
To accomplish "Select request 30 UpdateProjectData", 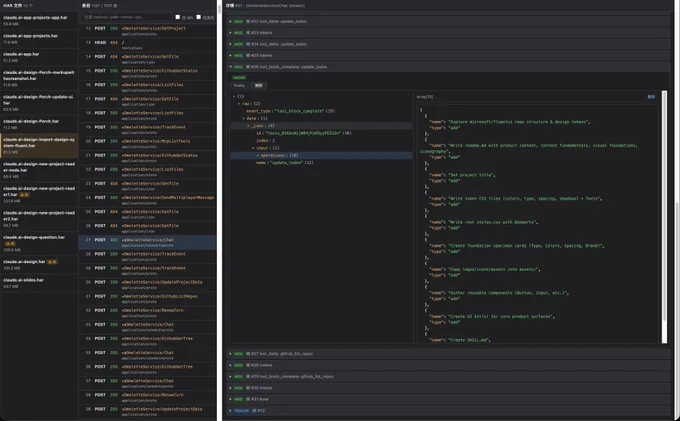I will (147, 284).
